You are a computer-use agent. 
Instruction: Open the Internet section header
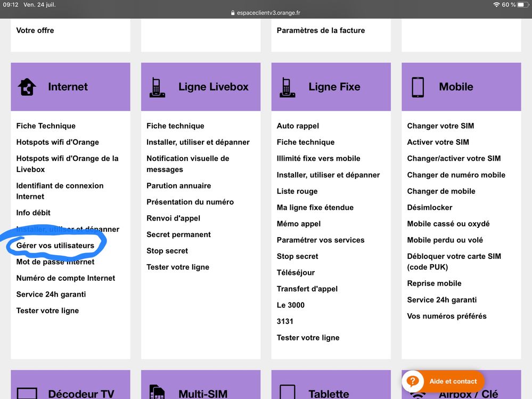pyautogui.click(x=71, y=87)
